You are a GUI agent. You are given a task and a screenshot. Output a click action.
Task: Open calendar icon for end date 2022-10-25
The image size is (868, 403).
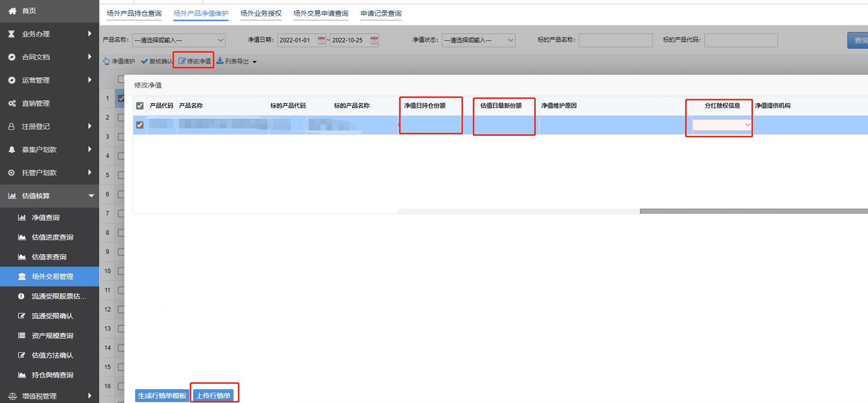374,40
